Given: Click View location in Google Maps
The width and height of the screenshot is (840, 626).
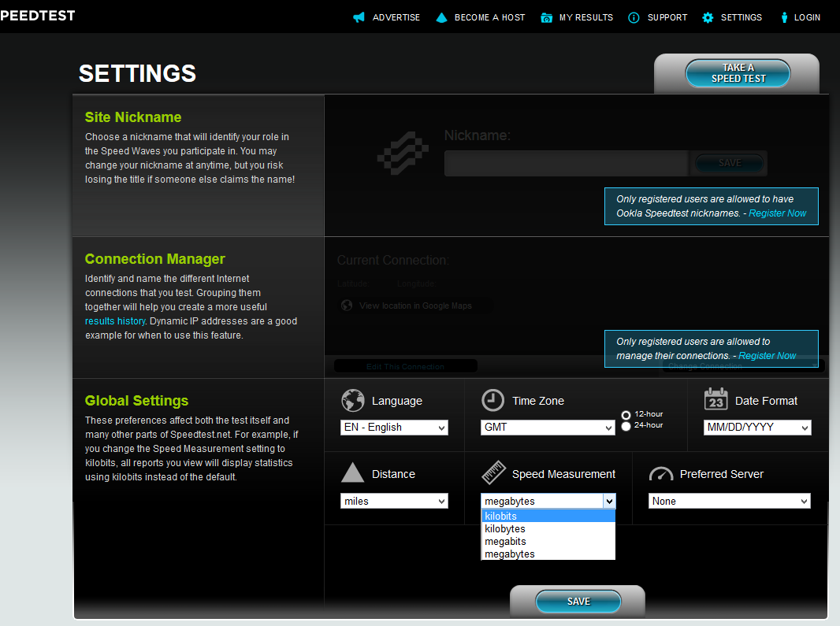Looking at the screenshot, I should (416, 306).
